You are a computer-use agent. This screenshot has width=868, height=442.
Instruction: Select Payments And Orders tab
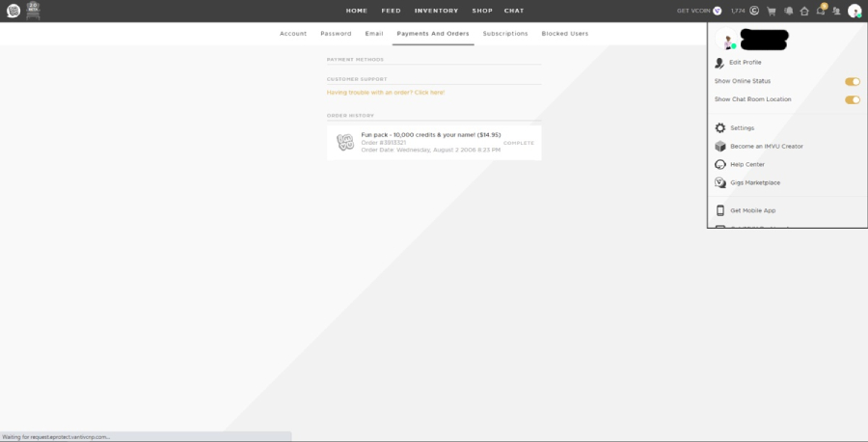pos(433,34)
